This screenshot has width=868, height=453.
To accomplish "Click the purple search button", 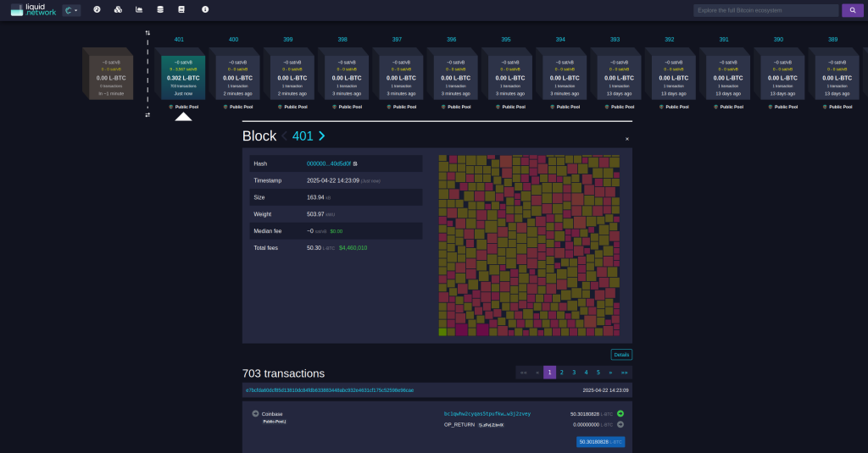I will 853,10.
